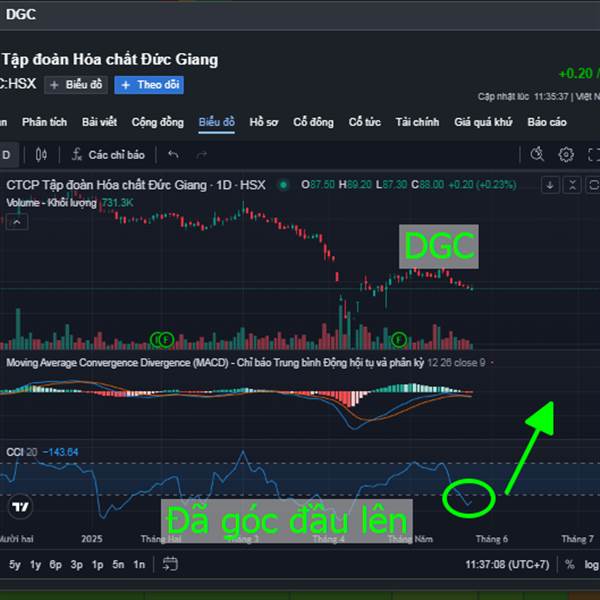The height and width of the screenshot is (600, 600).
Task: Toggle log scale button
Action: [591, 564]
